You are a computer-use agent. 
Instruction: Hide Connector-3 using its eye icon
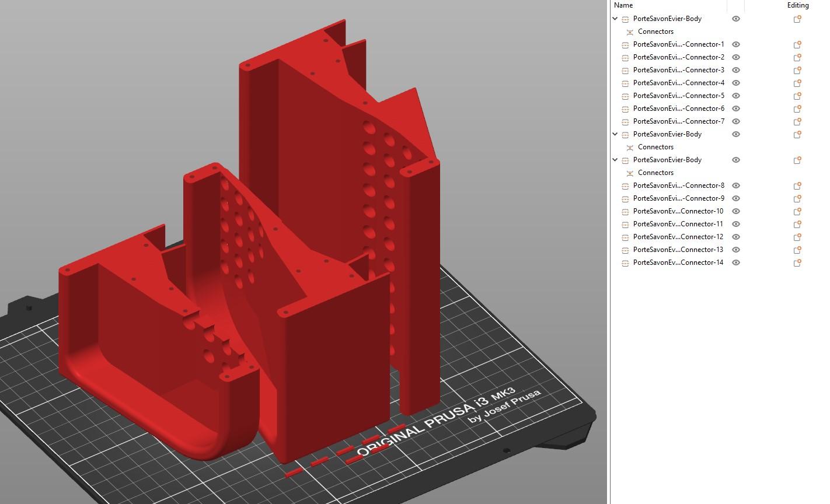pos(736,70)
